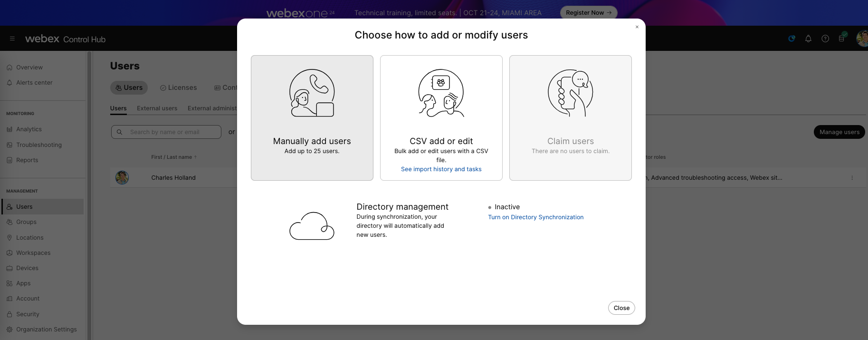Open See import history and tasks link
Image resolution: width=868 pixels, height=340 pixels.
click(441, 169)
